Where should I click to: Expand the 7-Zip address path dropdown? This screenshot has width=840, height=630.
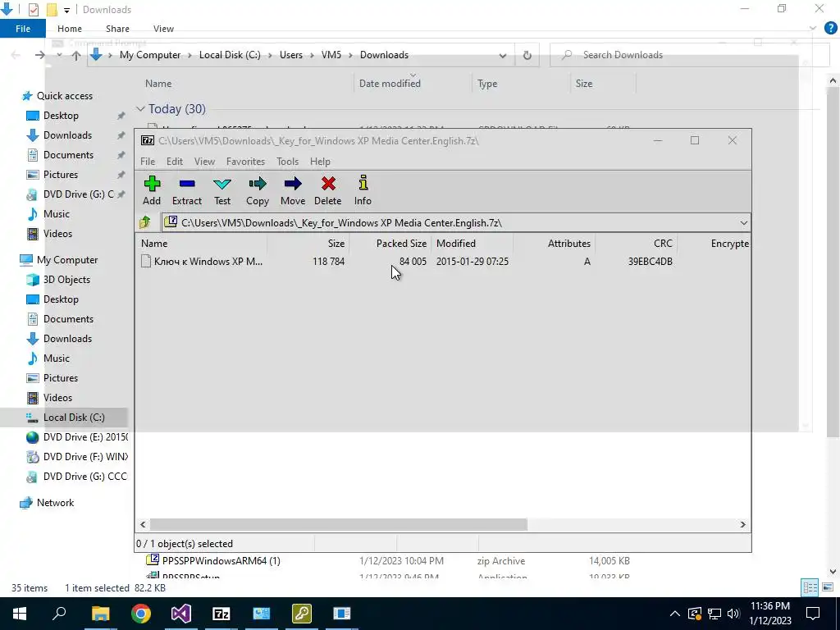743,223
